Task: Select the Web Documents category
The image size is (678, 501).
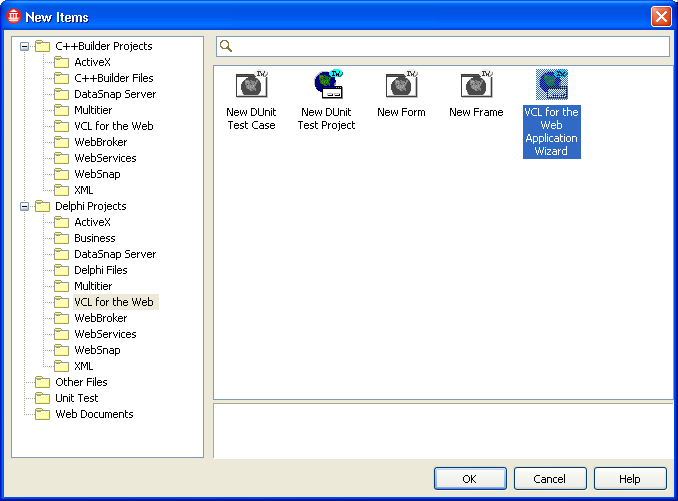Action: tap(94, 414)
